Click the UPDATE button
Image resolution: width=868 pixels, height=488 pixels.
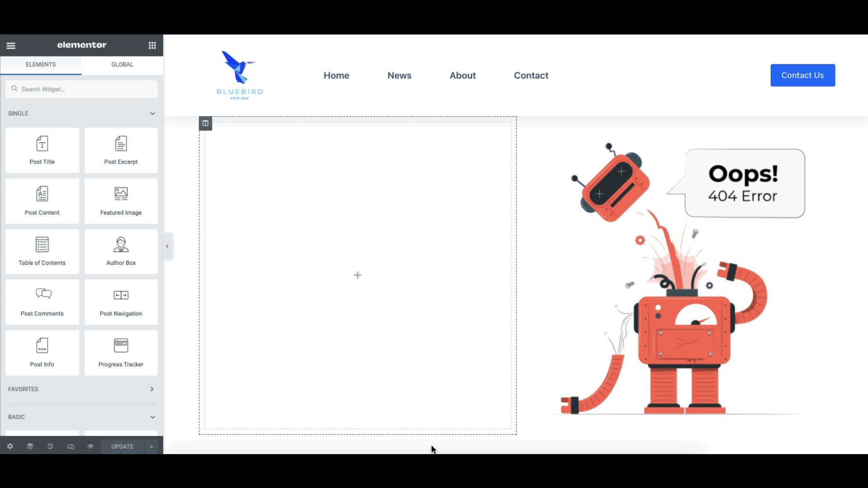(x=122, y=446)
